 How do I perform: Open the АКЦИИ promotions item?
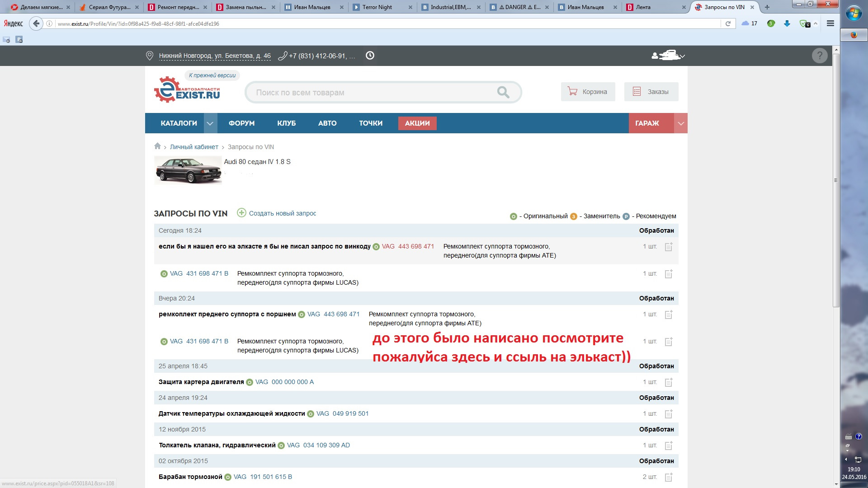tap(417, 123)
